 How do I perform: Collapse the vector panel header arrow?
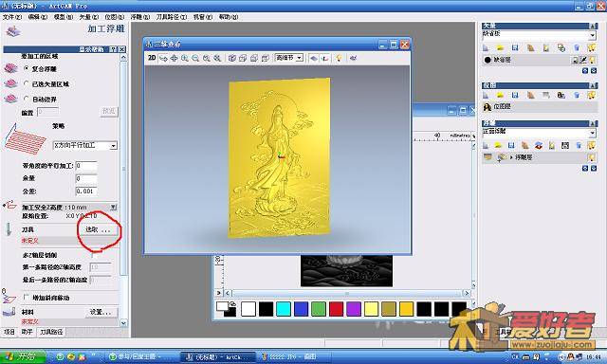coord(593,26)
